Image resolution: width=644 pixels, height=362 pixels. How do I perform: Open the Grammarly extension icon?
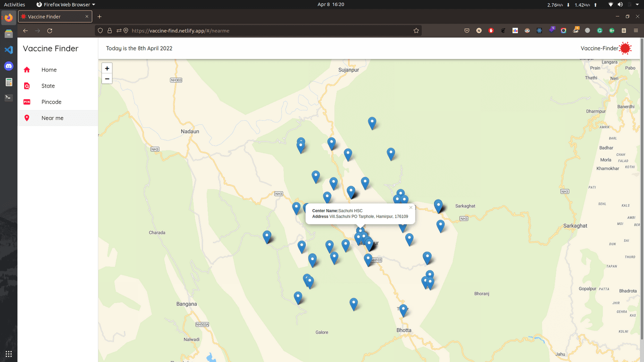[600, 31]
